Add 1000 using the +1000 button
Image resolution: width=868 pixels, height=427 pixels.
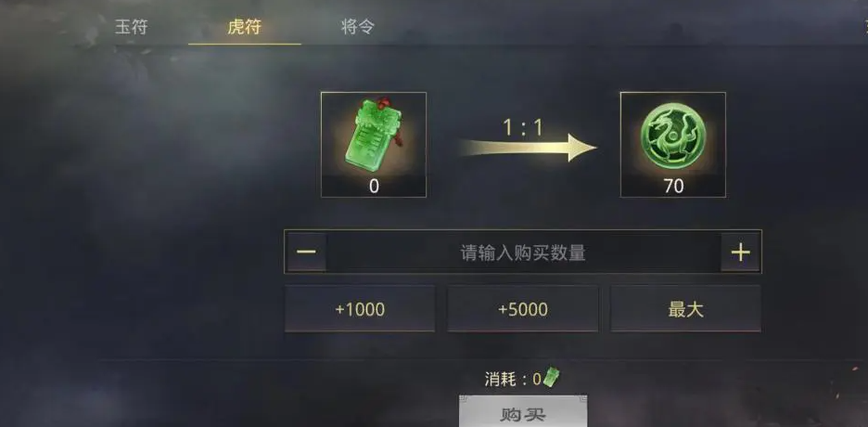pos(360,309)
